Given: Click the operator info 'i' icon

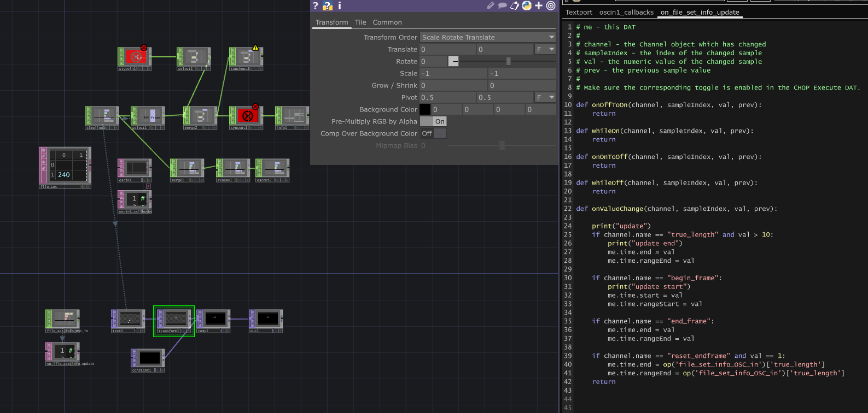Looking at the screenshot, I should coord(340,5).
